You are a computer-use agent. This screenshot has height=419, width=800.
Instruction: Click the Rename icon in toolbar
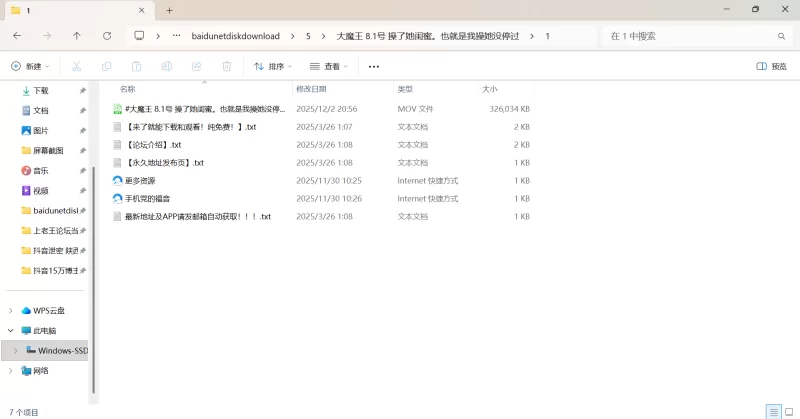tap(167, 67)
